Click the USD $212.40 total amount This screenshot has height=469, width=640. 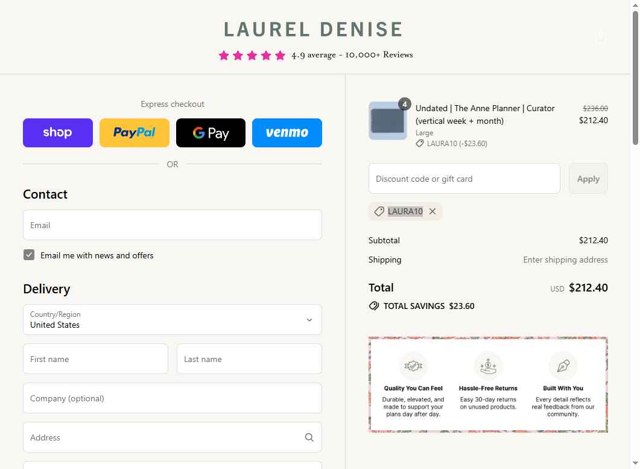click(579, 288)
